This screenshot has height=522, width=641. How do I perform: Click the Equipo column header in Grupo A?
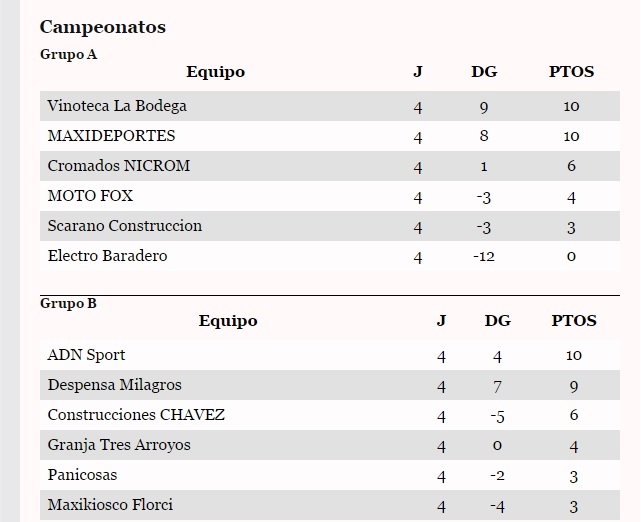(215, 72)
